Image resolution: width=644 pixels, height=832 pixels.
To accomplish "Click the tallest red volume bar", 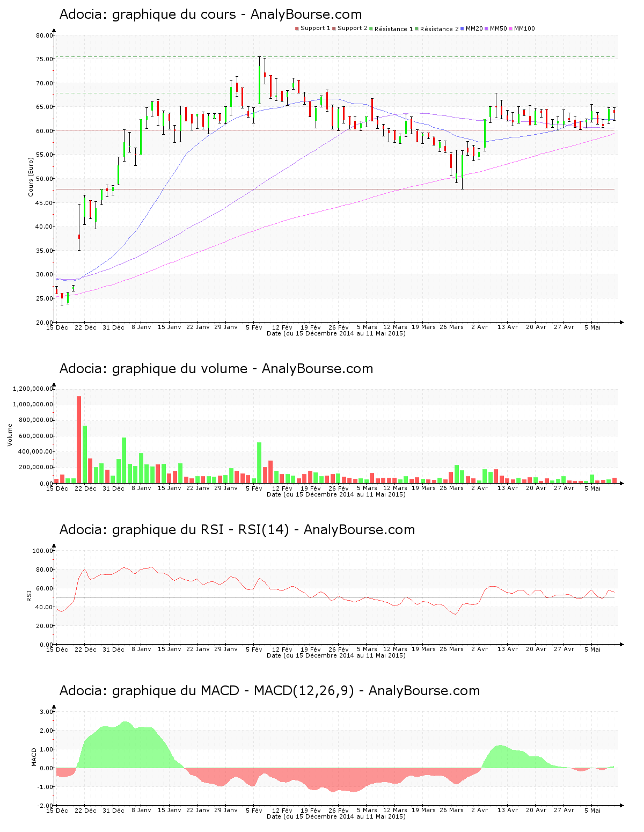I will pos(79,440).
